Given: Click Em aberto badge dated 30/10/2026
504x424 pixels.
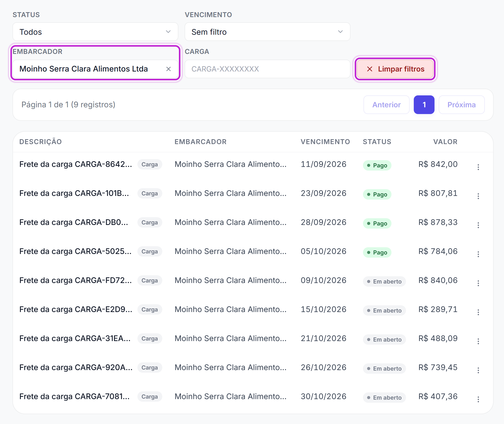Looking at the screenshot, I should [x=384, y=398].
